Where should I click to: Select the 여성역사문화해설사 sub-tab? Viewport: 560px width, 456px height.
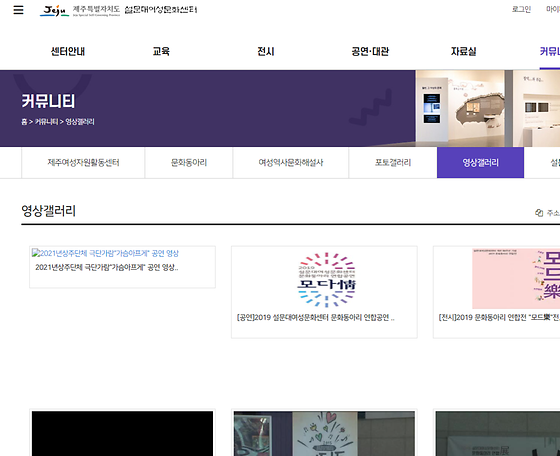pyautogui.click(x=291, y=162)
